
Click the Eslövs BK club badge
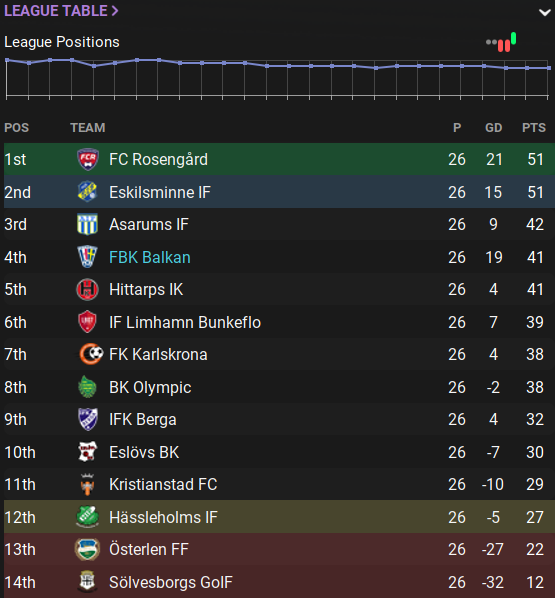(88, 452)
